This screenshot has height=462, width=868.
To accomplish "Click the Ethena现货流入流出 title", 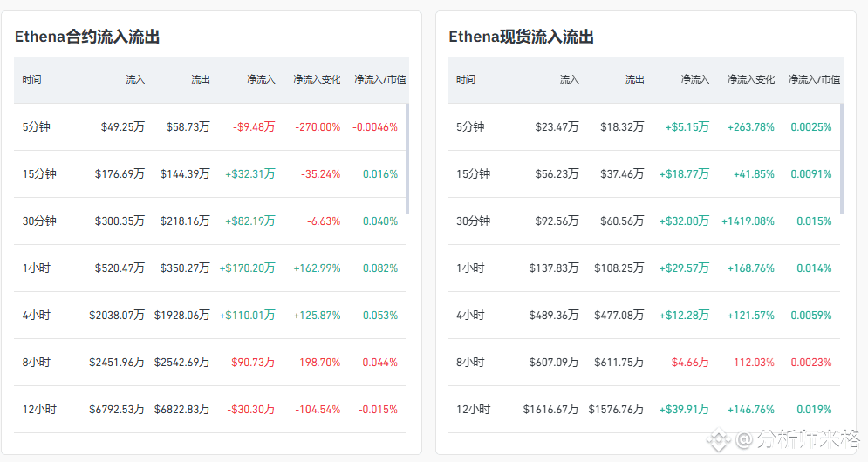I will click(521, 37).
